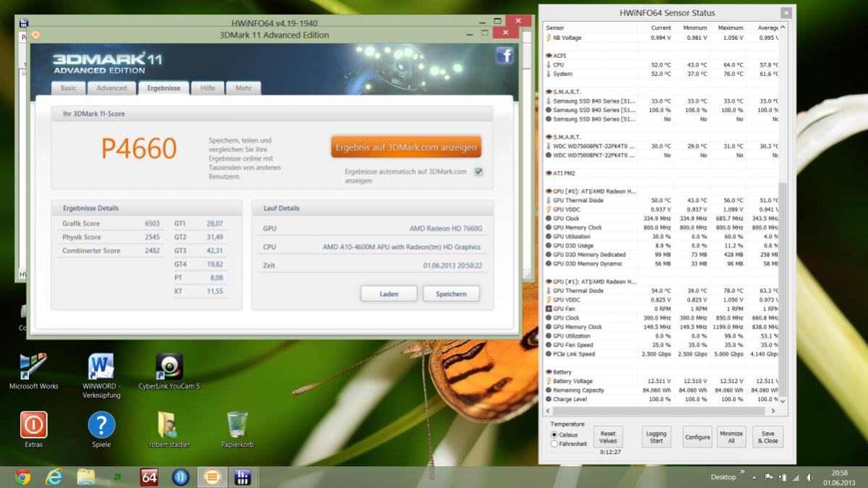This screenshot has height=488, width=868.
Task: Select the Charge Level battery row
Action: pos(662,399)
